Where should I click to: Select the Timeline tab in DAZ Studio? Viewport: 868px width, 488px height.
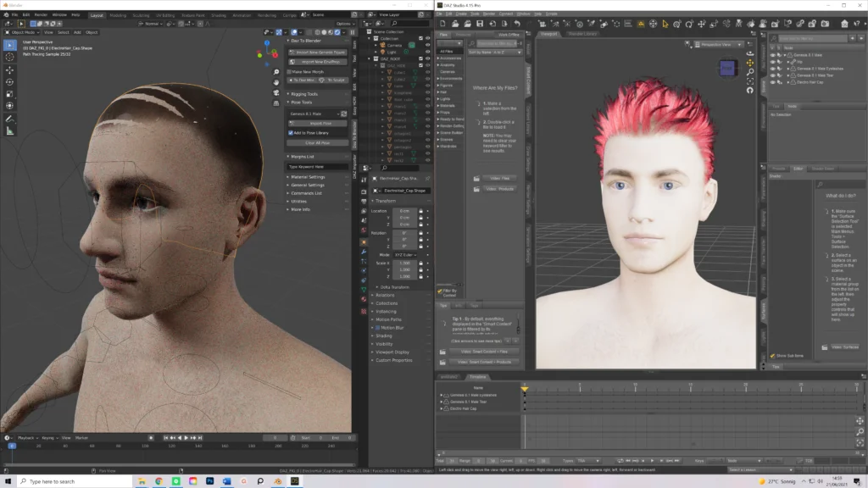pos(477,377)
